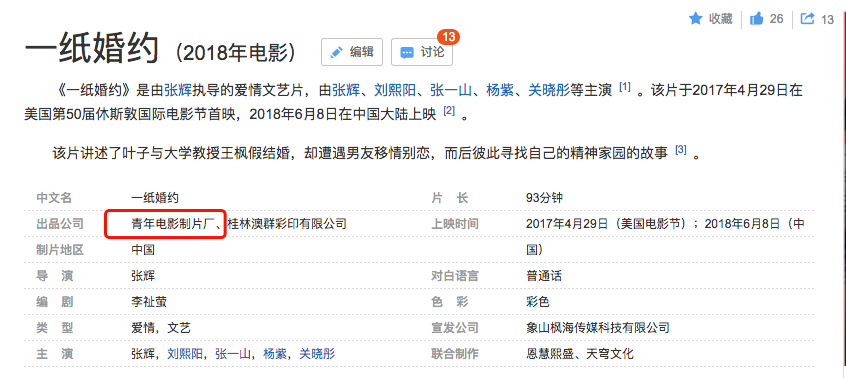
Task: Click the 彩色 color value
Action: 538,302
